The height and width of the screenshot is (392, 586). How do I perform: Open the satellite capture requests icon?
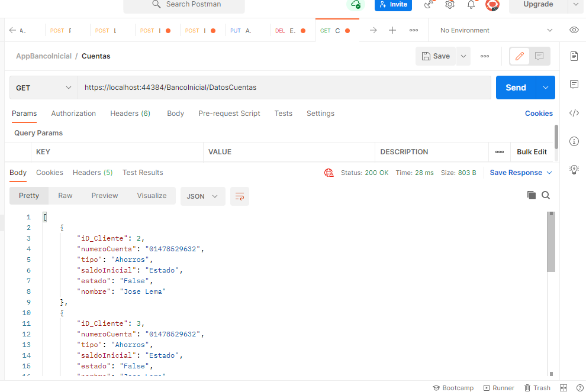(x=429, y=5)
